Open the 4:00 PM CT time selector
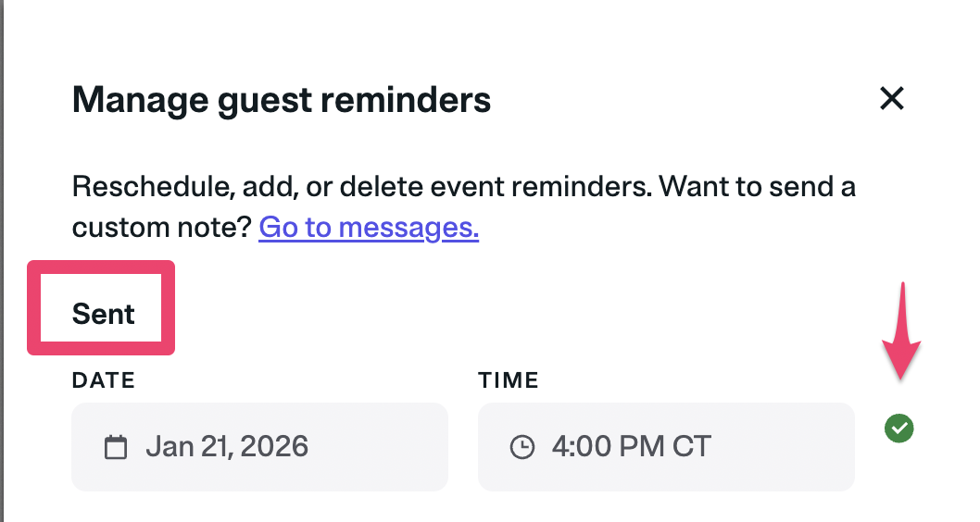980x522 pixels. 631,447
